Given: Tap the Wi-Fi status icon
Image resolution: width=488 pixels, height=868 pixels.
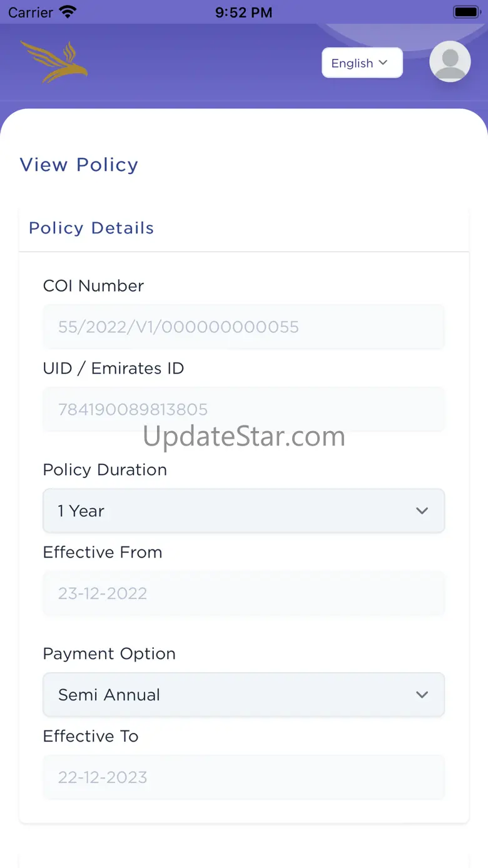Looking at the screenshot, I should point(67,12).
